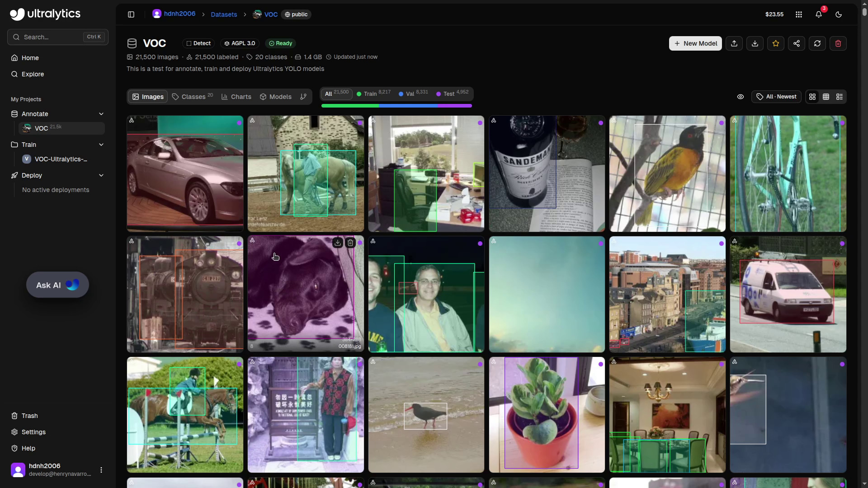The height and width of the screenshot is (488, 868).
Task: Switch to list view layout
Action: coord(840,97)
